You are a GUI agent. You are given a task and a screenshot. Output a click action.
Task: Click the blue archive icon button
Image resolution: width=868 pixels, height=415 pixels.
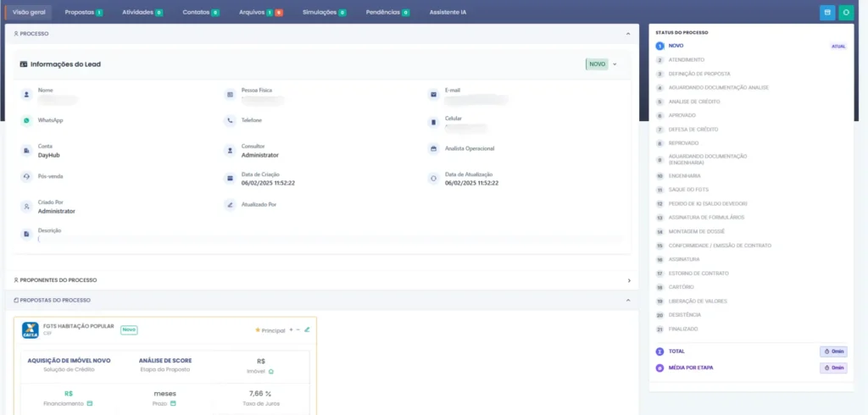[827, 13]
